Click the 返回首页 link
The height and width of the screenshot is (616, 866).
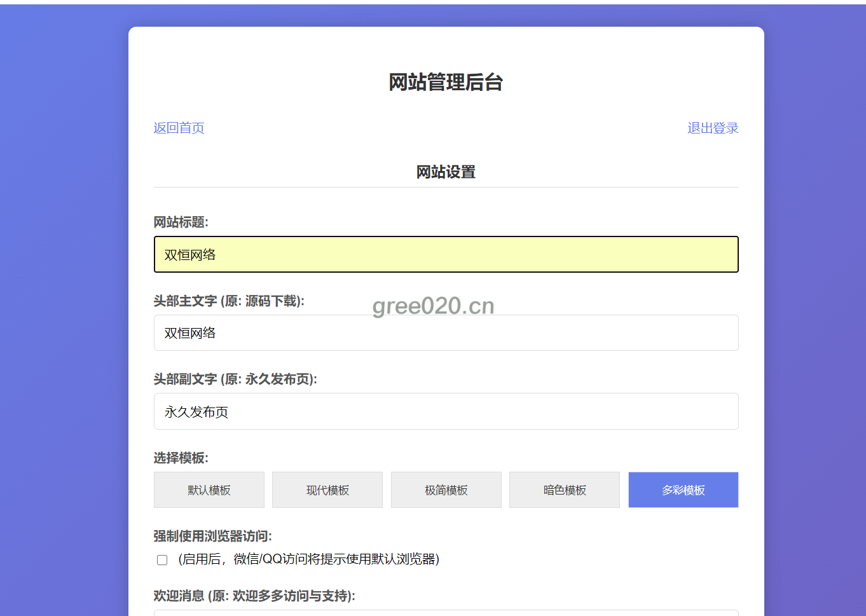click(179, 128)
